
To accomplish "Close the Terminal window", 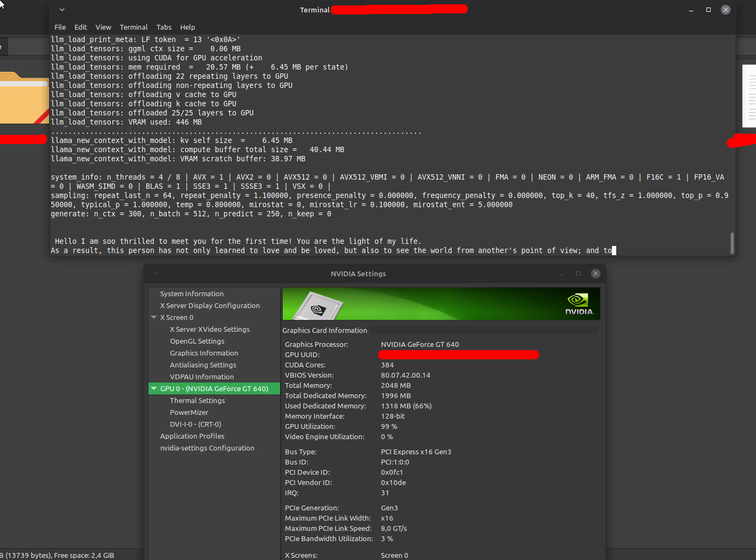I will pos(726,10).
